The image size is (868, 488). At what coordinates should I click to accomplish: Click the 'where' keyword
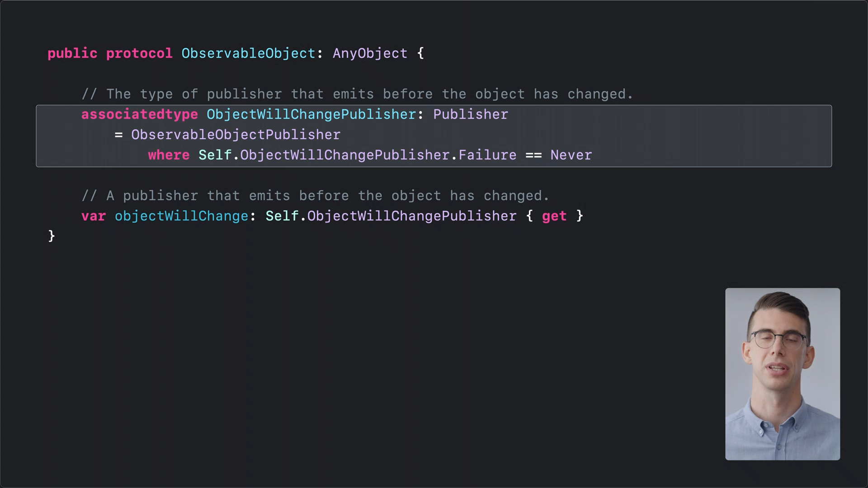point(169,155)
